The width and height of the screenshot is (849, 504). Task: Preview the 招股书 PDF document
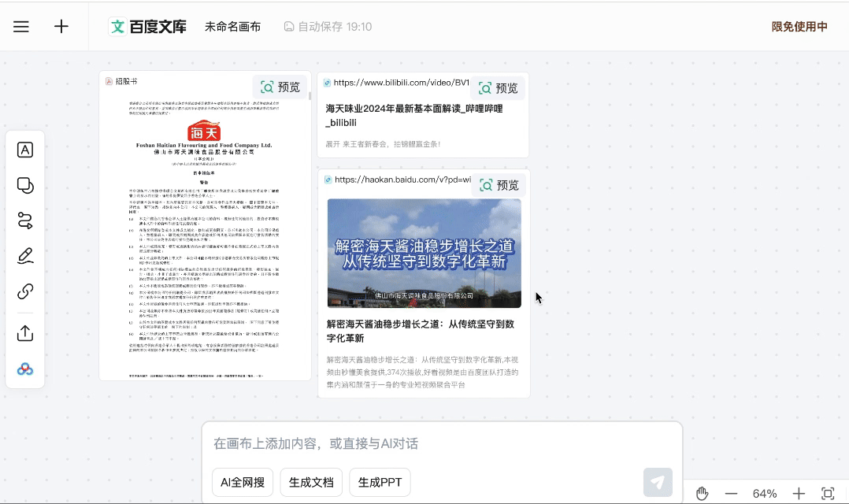[x=280, y=87]
